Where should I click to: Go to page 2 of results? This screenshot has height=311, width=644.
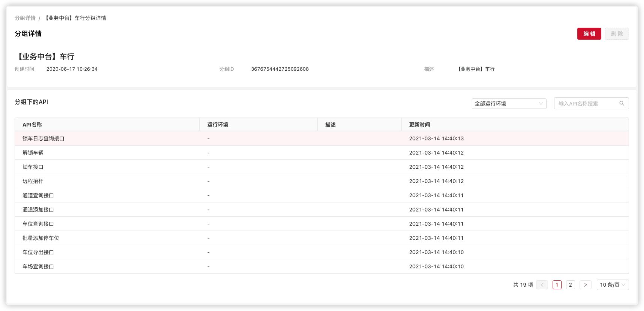tap(570, 285)
